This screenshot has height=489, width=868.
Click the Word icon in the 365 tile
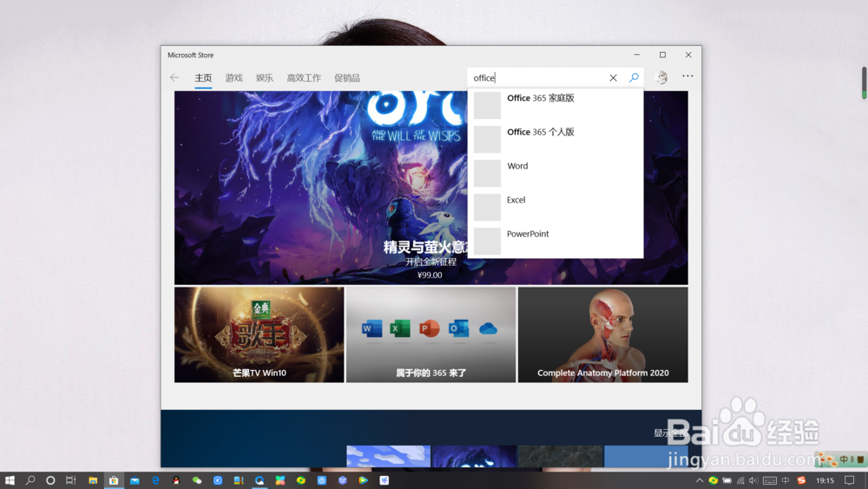tap(372, 328)
